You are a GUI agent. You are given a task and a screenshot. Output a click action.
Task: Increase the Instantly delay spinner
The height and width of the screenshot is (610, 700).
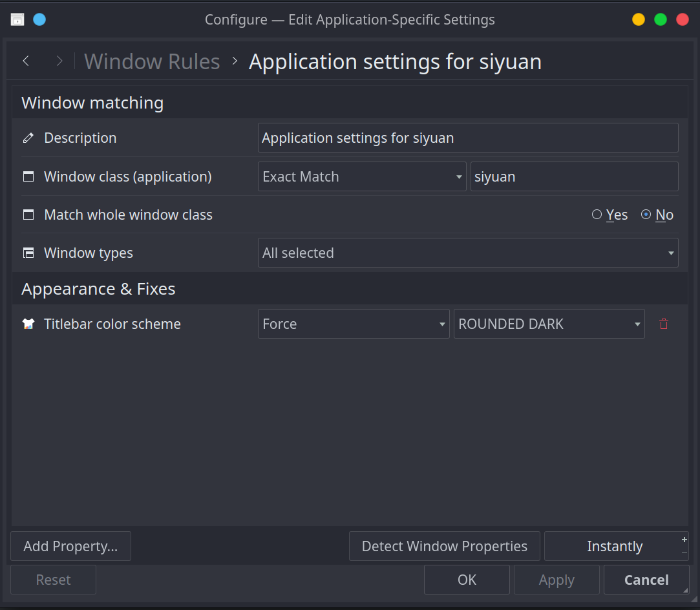pos(684,540)
